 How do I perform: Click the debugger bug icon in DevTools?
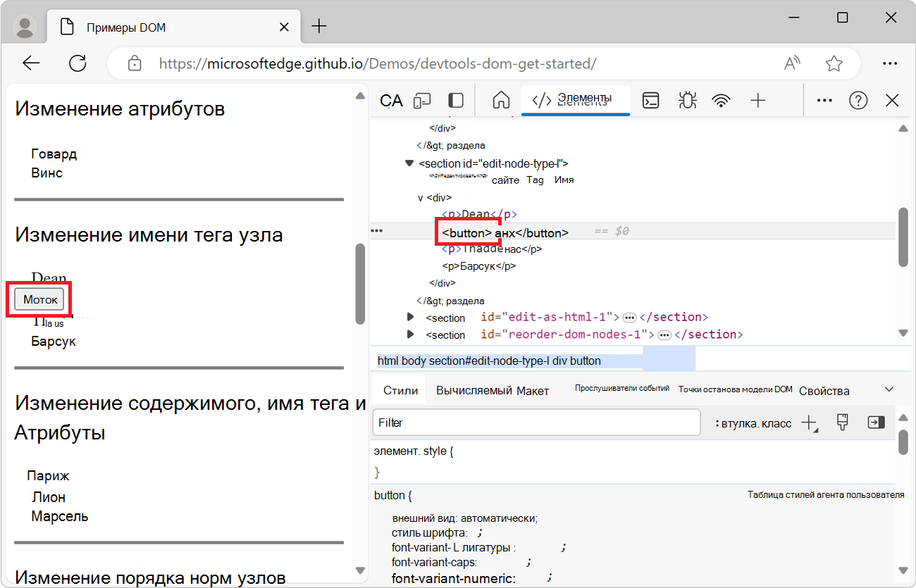(x=687, y=100)
